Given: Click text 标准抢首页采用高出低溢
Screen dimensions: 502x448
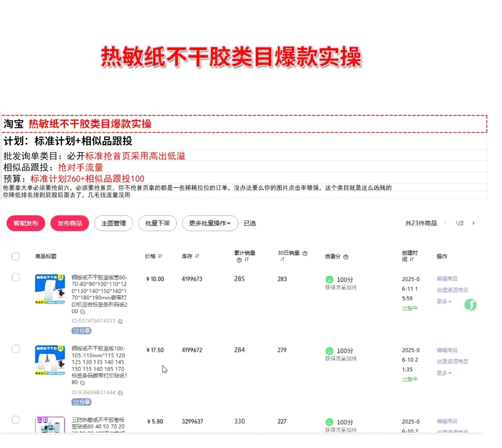Looking at the screenshot, I should pos(135,156).
